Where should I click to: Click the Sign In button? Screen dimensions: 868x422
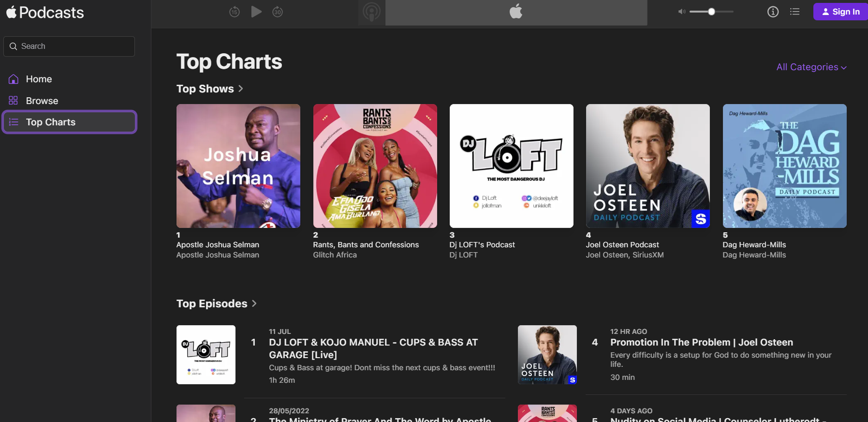(840, 12)
